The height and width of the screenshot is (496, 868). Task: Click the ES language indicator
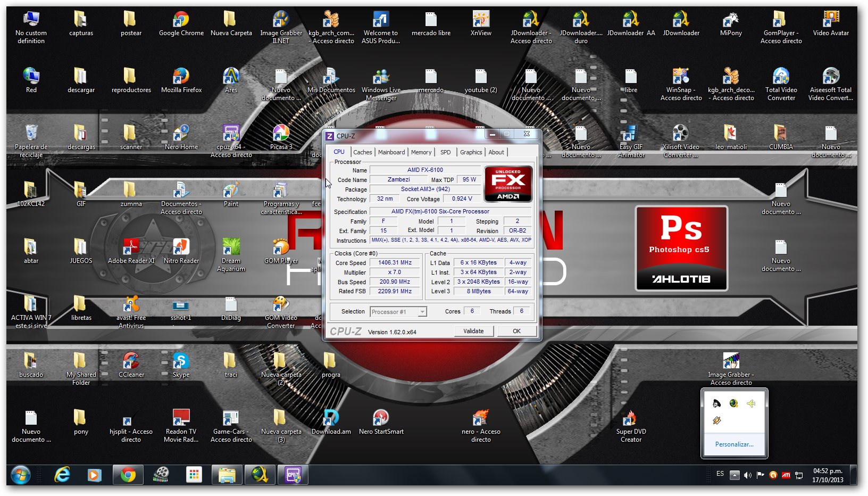coord(720,474)
